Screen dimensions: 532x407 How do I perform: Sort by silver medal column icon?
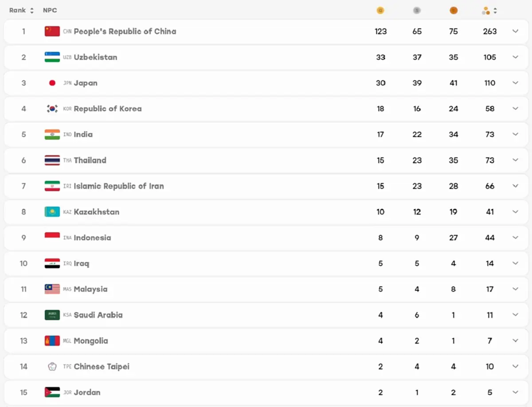pos(417,11)
